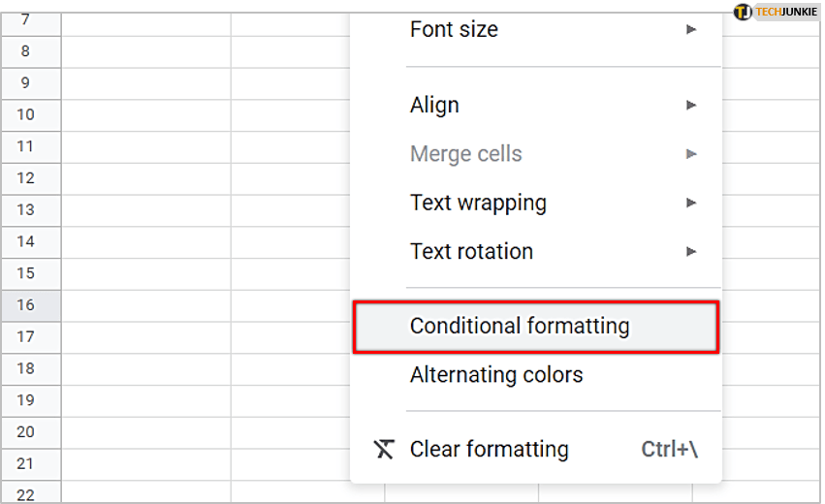Select the Clear formatting menu entry
The height and width of the screenshot is (504, 825).
tap(489, 450)
